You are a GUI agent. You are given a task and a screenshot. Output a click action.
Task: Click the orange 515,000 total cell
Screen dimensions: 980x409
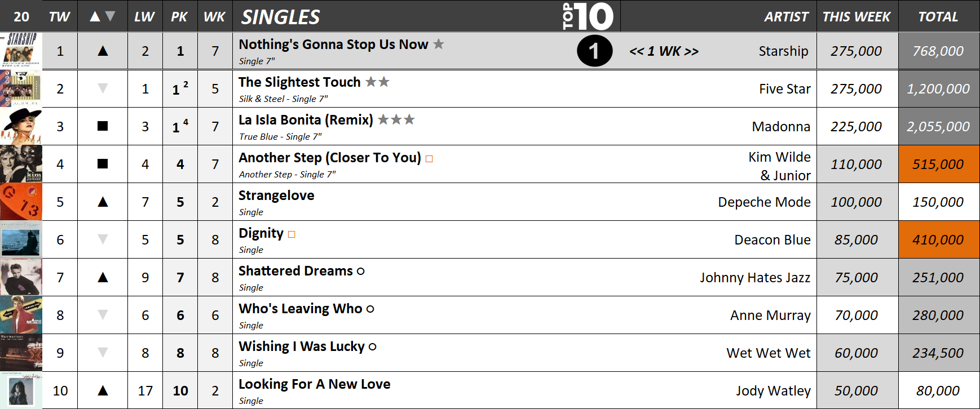[938, 164]
